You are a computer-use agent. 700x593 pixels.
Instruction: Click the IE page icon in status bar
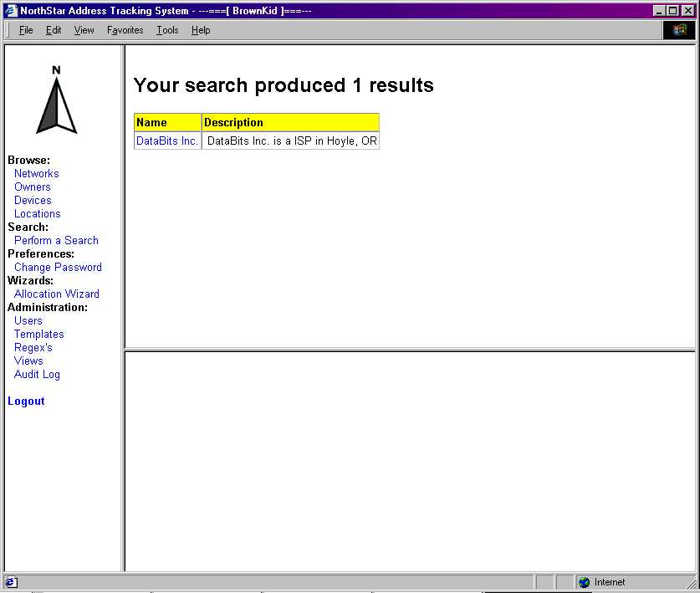[11, 582]
